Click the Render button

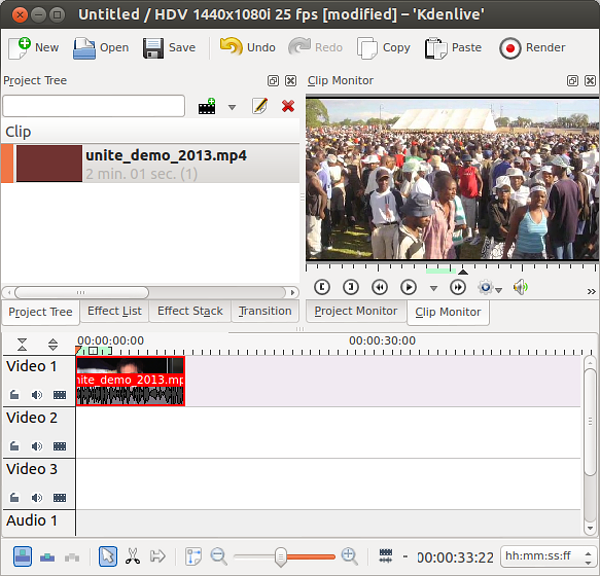pos(533,47)
